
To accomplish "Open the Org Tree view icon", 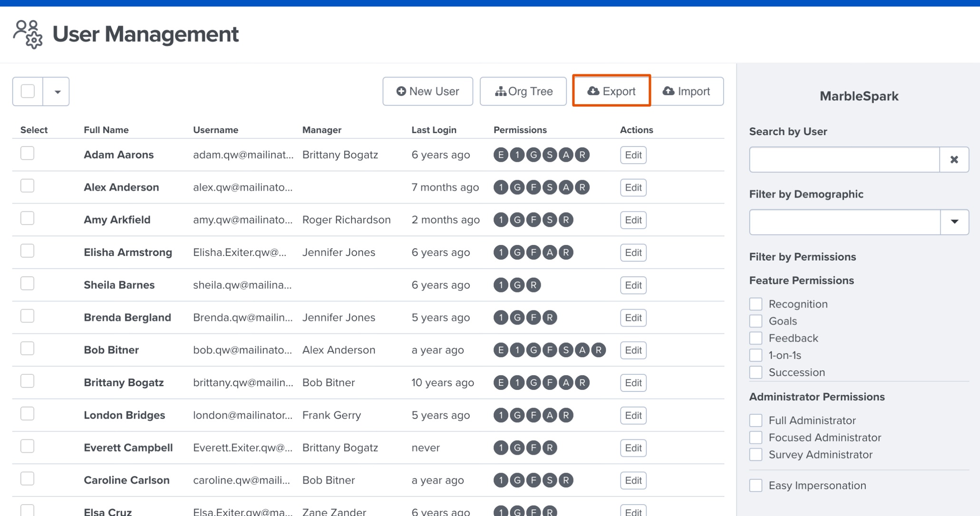I will click(502, 91).
